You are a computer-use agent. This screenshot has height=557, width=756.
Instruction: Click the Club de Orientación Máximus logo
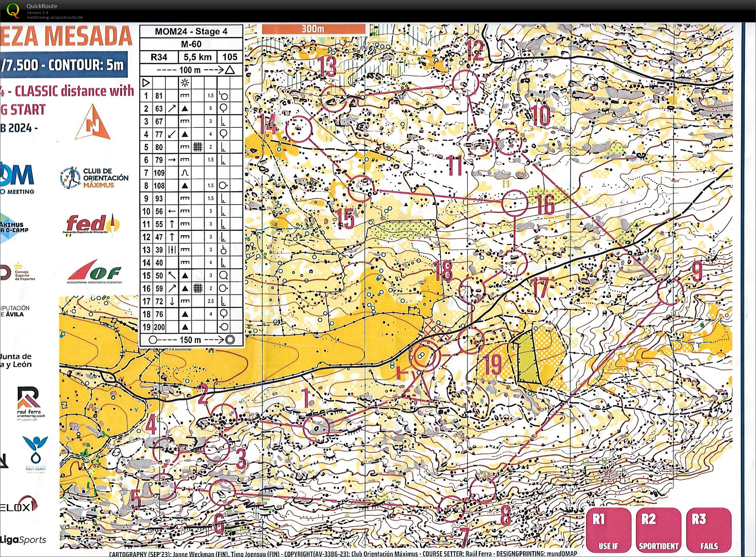click(95, 178)
